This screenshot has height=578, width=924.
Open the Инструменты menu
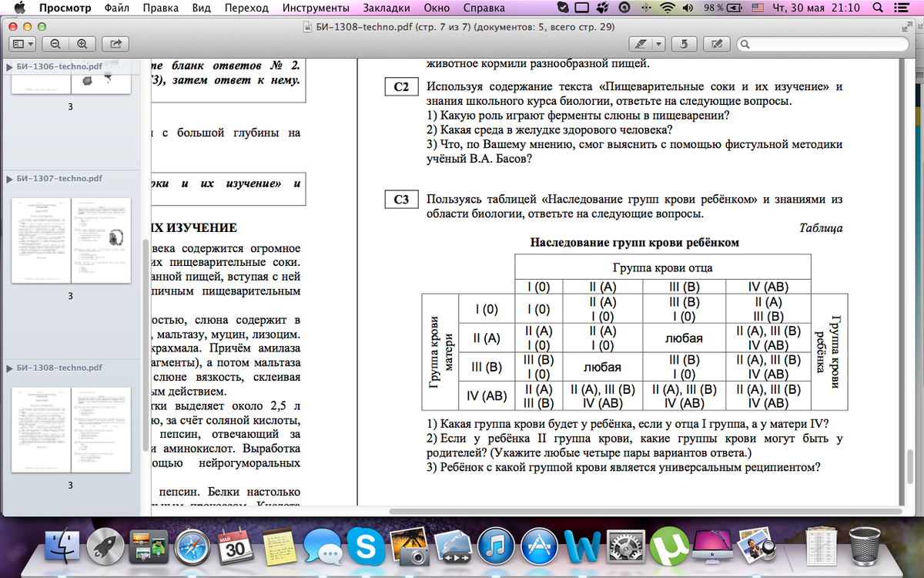(x=315, y=8)
